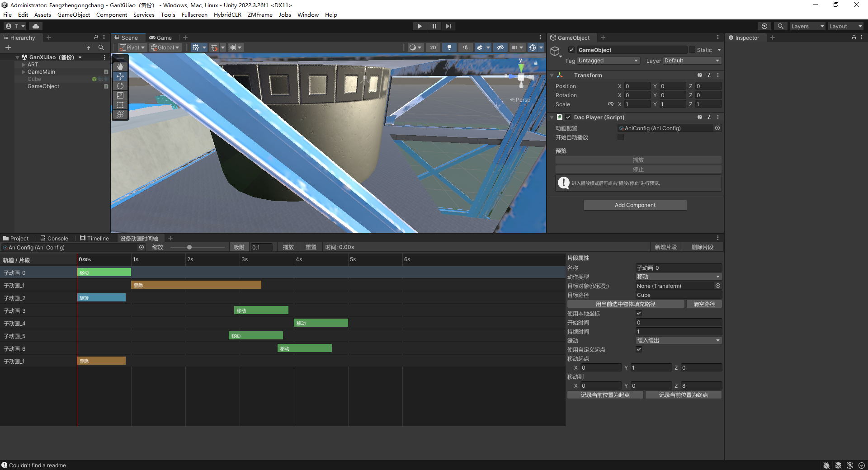
Task: Open Unity cloud services icon
Action: click(36, 26)
